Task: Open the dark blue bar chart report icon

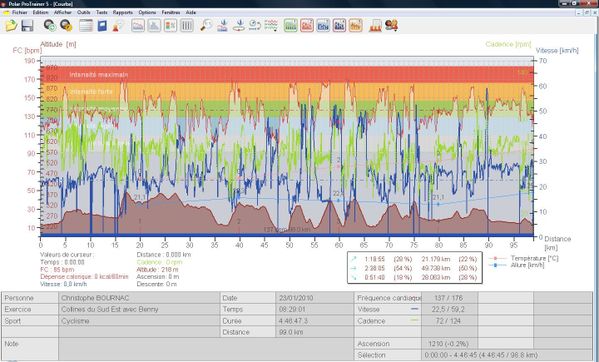Action: [339, 26]
